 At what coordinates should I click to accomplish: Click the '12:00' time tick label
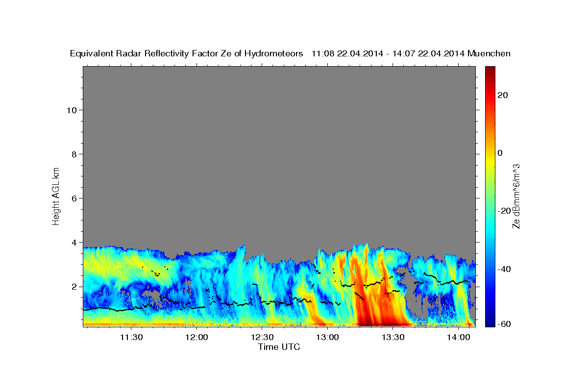[x=197, y=337]
